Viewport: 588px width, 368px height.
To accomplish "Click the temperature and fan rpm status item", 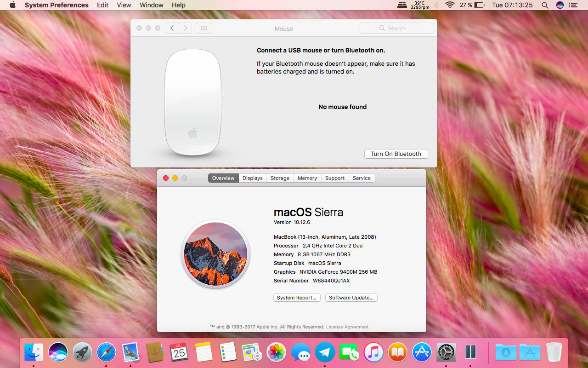I will coord(419,5).
